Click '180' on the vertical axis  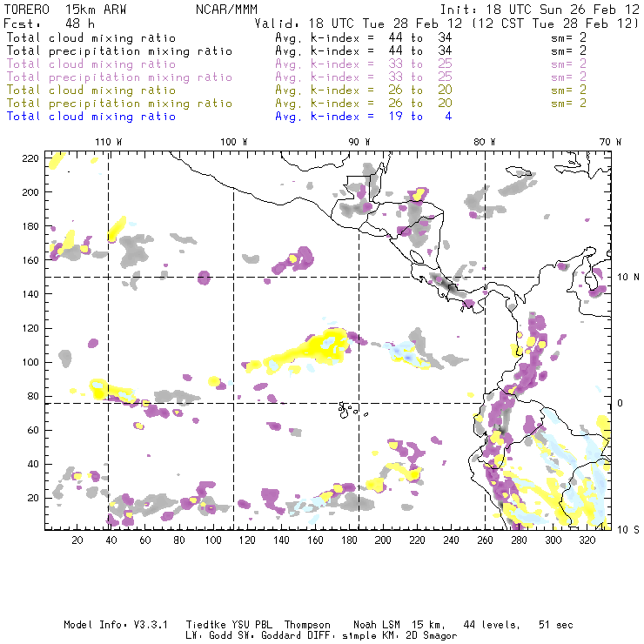pos(30,226)
